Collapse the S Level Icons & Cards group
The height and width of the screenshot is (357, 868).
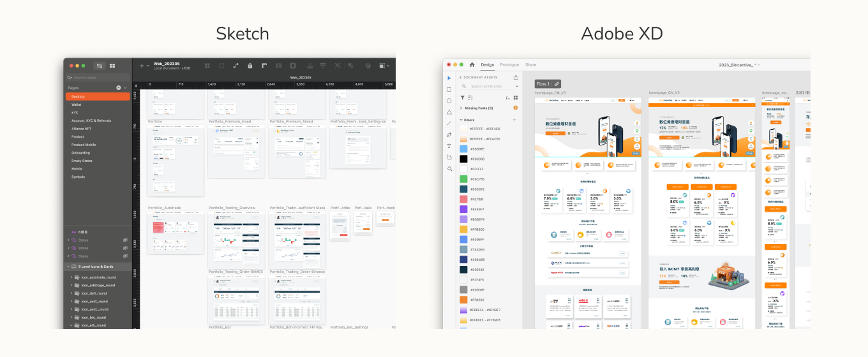click(x=68, y=266)
